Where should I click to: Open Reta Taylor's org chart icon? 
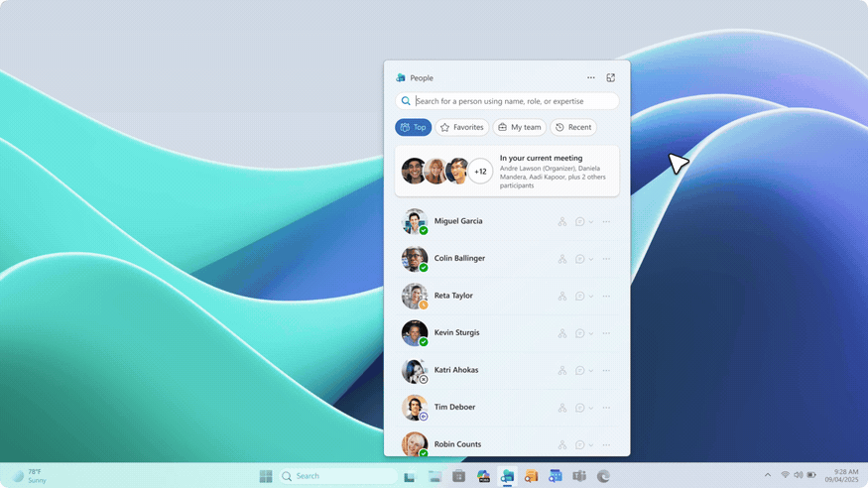point(561,296)
